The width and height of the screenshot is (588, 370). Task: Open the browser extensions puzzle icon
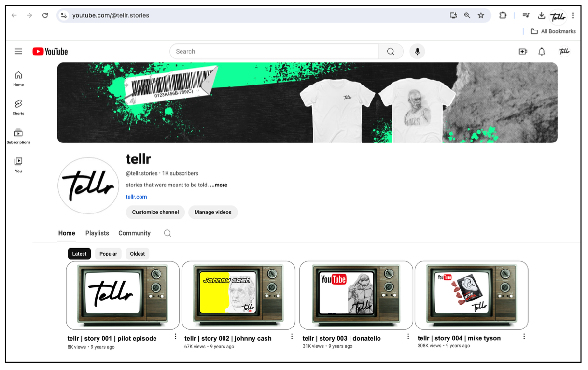503,15
